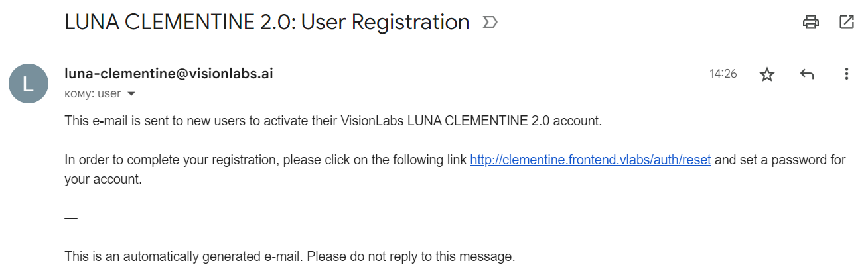The image size is (868, 279).
Task: Open the clementine.frontend.vlabs/auth/reset link
Action: tap(590, 160)
